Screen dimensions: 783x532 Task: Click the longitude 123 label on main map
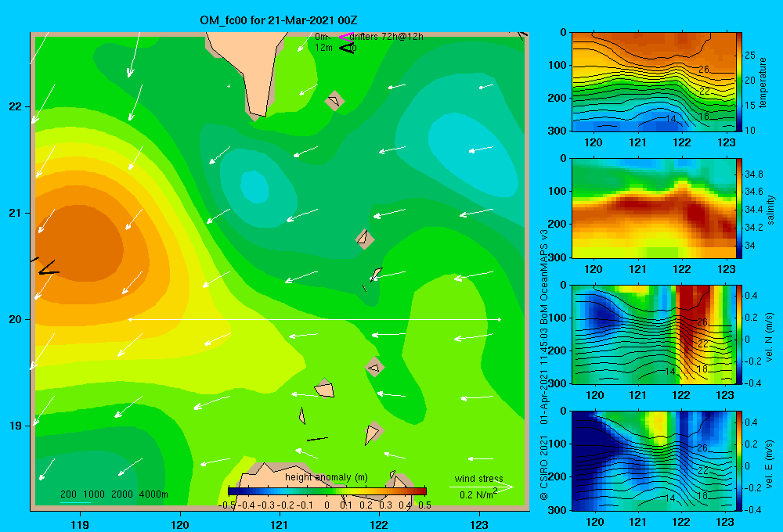pyautogui.click(x=479, y=524)
